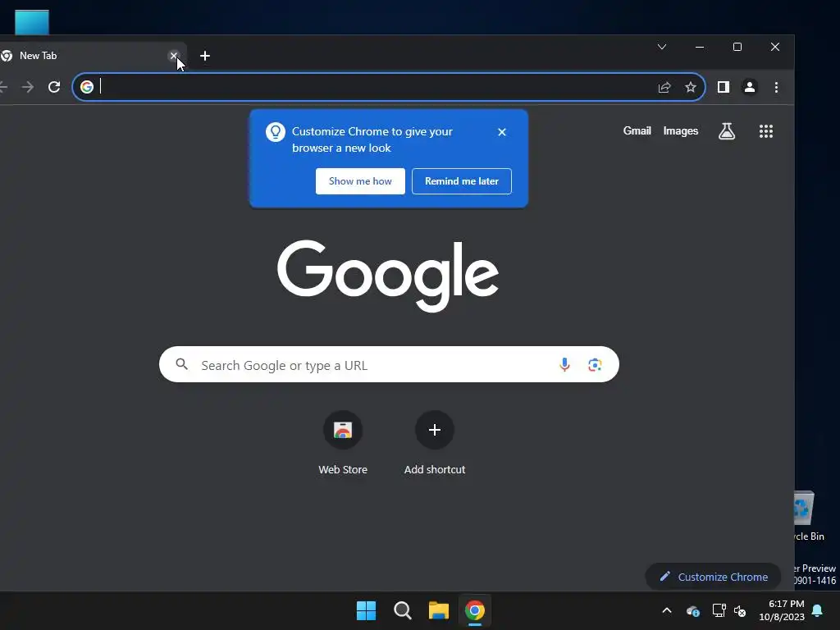840x630 pixels.
Task: Maximize the Chrome window
Action: pos(737,47)
